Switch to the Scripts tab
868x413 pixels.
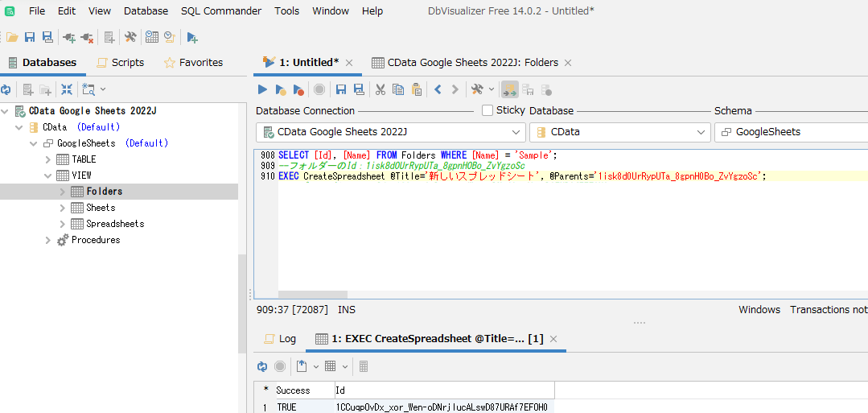(121, 63)
